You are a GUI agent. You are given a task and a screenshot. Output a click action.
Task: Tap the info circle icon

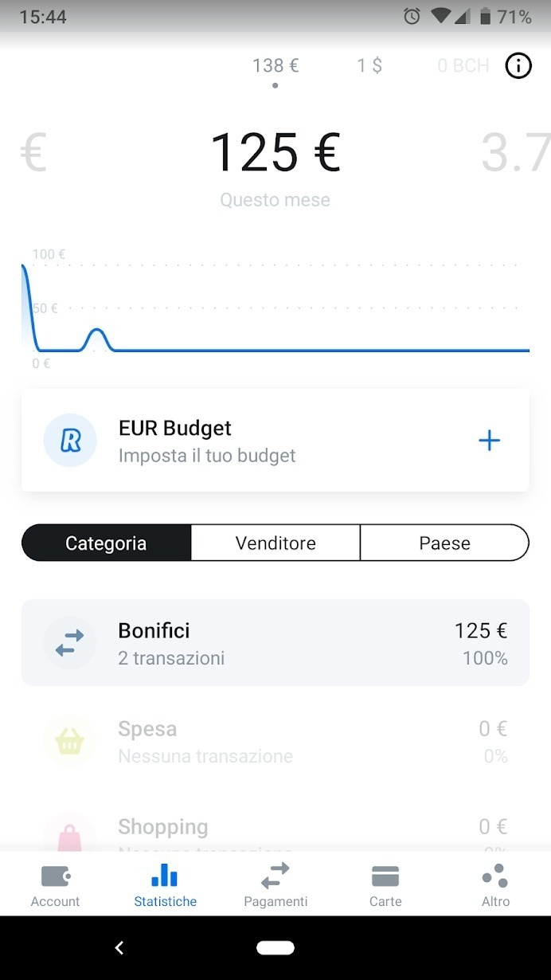tap(518, 66)
